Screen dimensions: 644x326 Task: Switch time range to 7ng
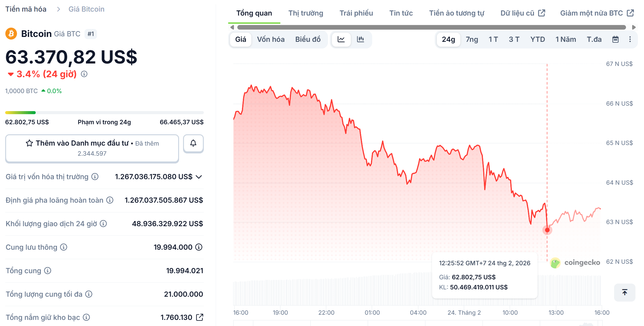(472, 39)
